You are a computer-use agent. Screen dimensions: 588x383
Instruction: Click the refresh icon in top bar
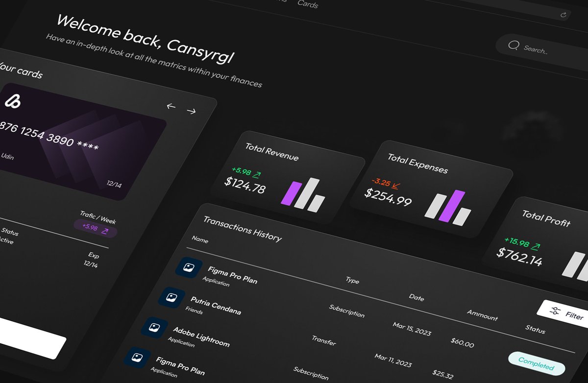(x=563, y=15)
